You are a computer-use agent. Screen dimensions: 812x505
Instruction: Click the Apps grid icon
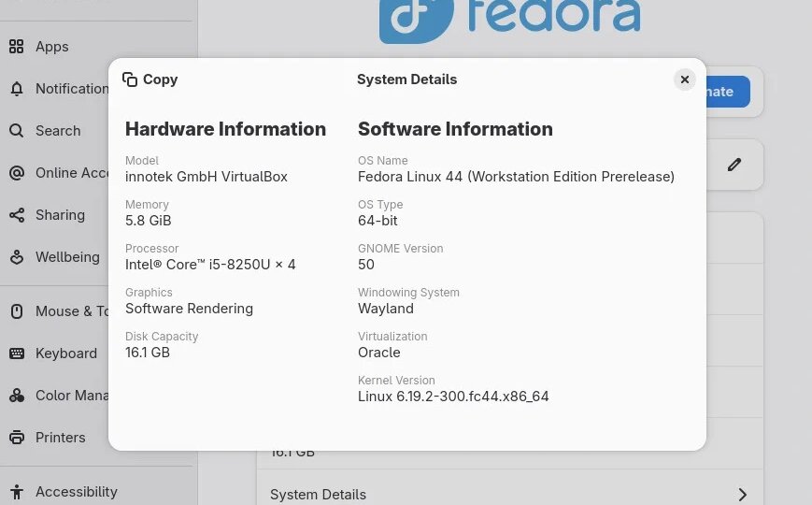tap(17, 47)
